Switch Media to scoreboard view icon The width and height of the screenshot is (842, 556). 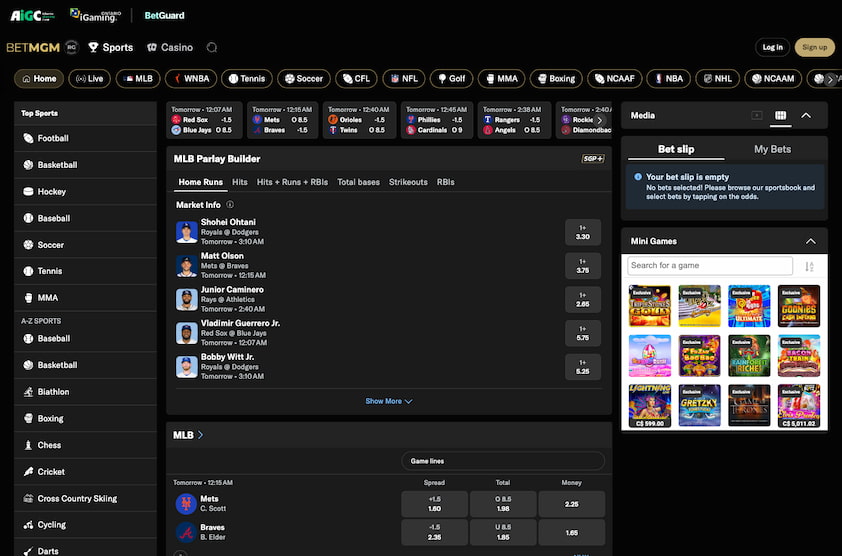(x=780, y=115)
